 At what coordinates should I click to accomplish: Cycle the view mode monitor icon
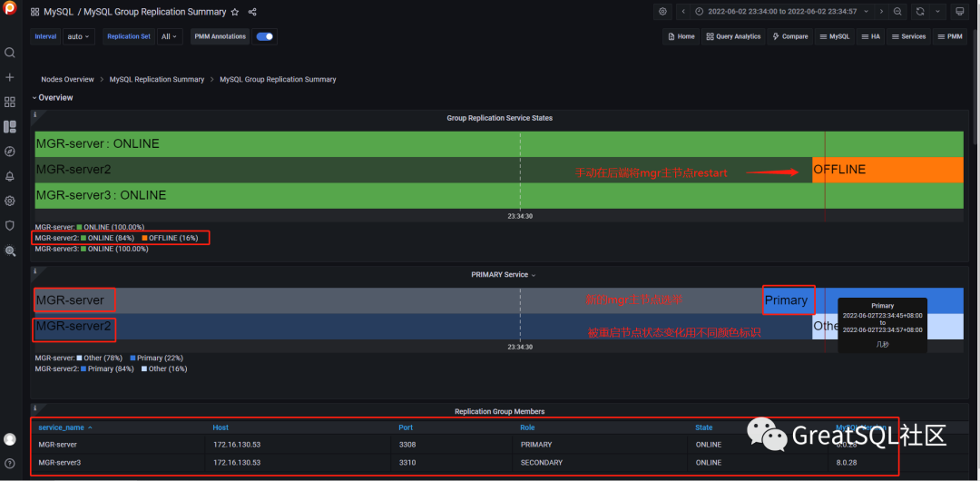[960, 11]
